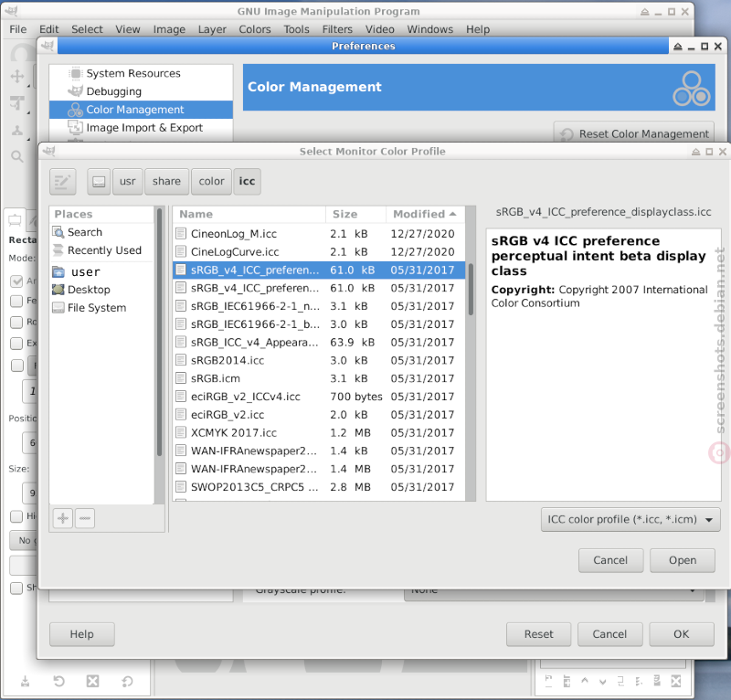Viewport: 731px width, 700px height.
Task: Open the Windows menu
Action: [429, 29]
